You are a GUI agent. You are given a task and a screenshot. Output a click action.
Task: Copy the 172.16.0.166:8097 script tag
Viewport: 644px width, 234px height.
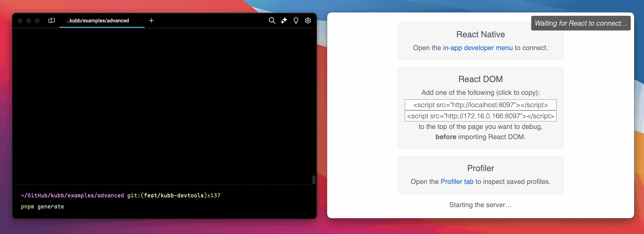480,116
